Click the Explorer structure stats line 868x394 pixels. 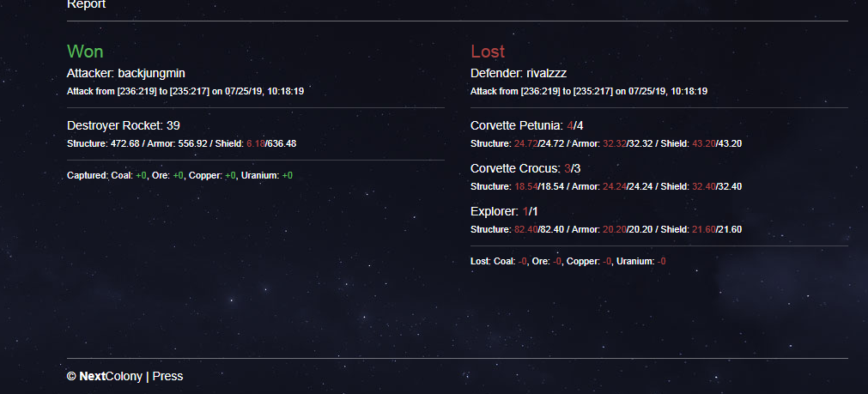click(x=606, y=230)
